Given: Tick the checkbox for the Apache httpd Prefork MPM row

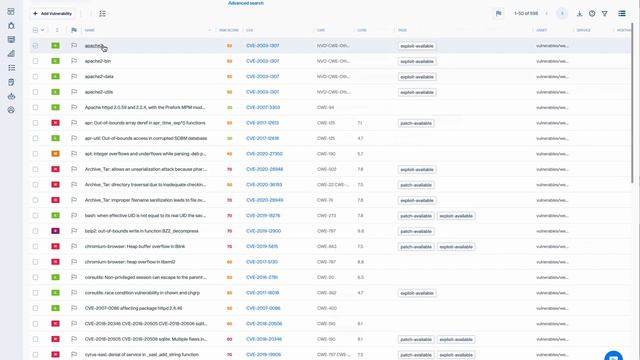Looking at the screenshot, I should (36, 107).
